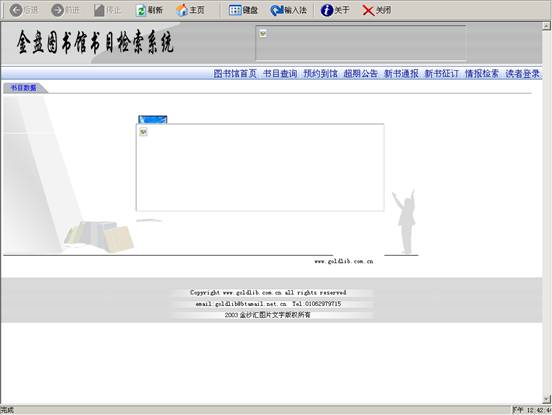Select the 书目数据 tab
Screen dimensions: 552x415
click(23, 88)
